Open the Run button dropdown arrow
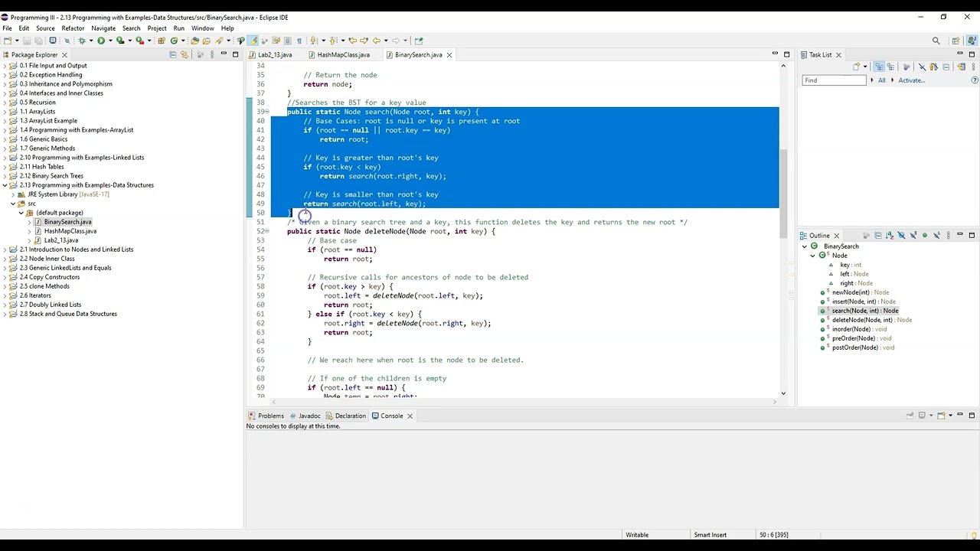 (x=109, y=41)
